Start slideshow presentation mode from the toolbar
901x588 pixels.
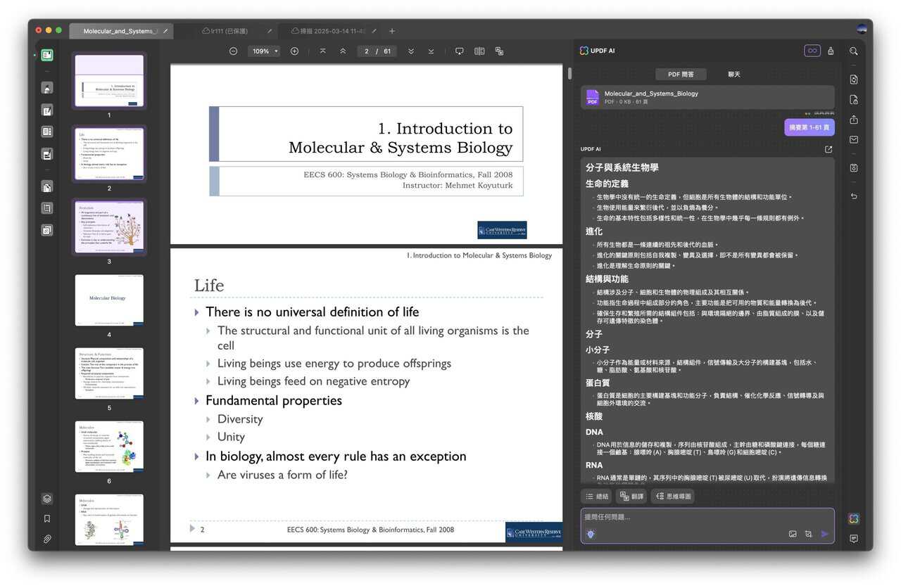coord(459,51)
